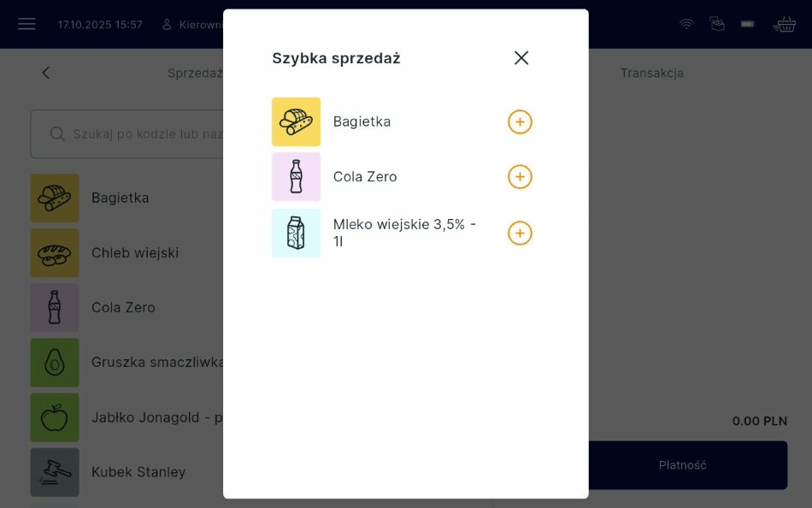The image size is (812, 508).
Task: Select Bagietka bread thumbnail in dialog
Action: tap(296, 122)
